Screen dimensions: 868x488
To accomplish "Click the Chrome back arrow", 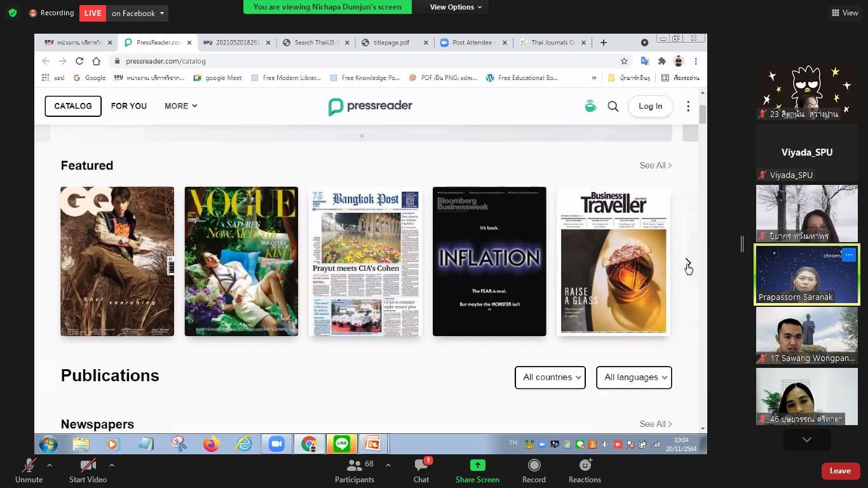I will pos(46,61).
